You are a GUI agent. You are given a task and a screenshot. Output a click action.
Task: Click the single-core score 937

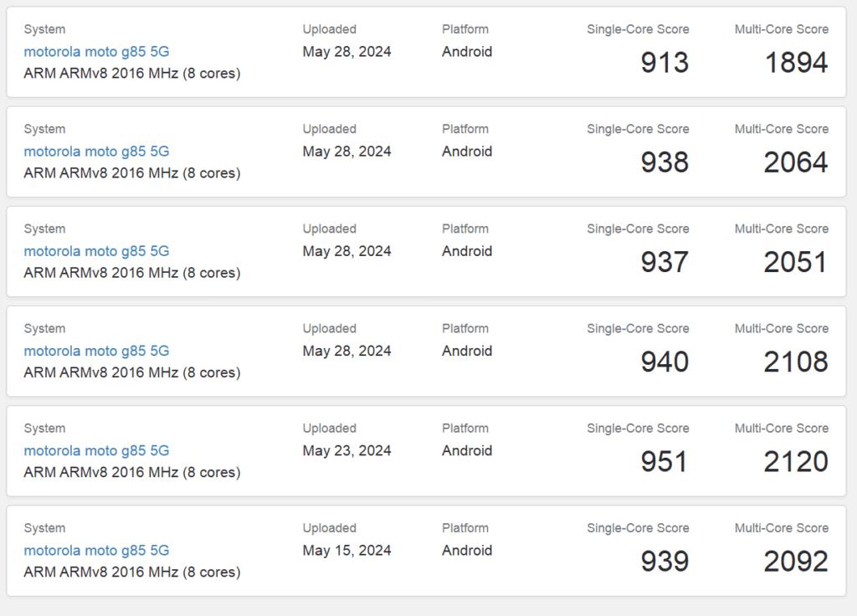[665, 262]
